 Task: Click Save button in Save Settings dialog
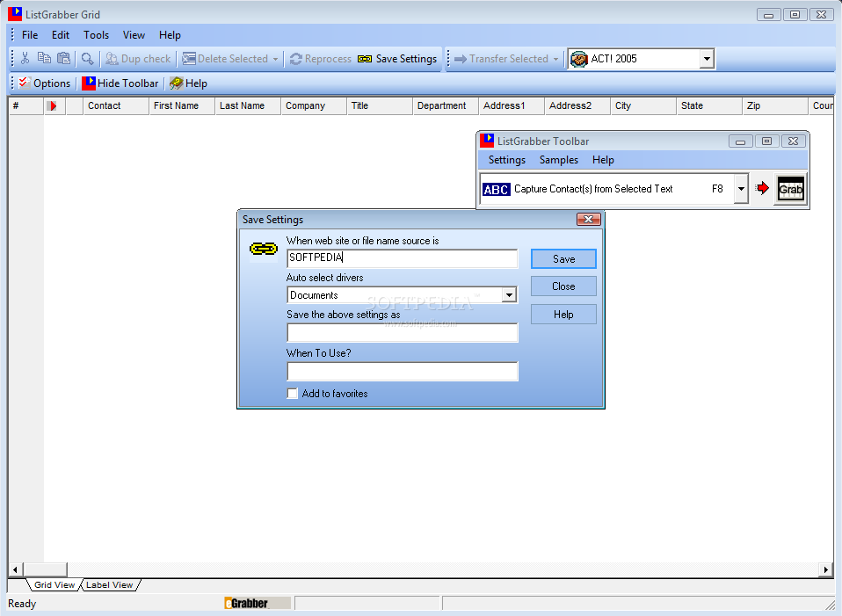tap(563, 259)
